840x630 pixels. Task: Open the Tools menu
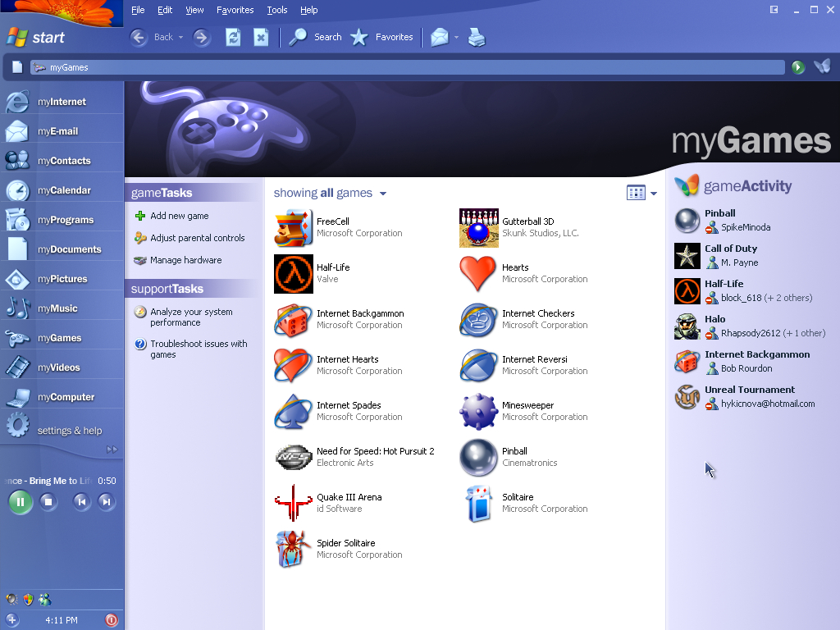click(276, 10)
